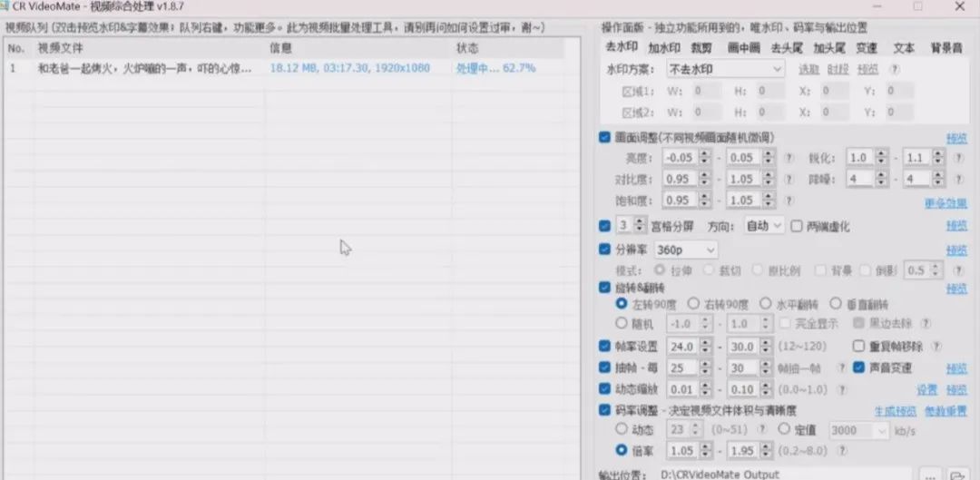Click the 生成预览 link

click(x=895, y=411)
